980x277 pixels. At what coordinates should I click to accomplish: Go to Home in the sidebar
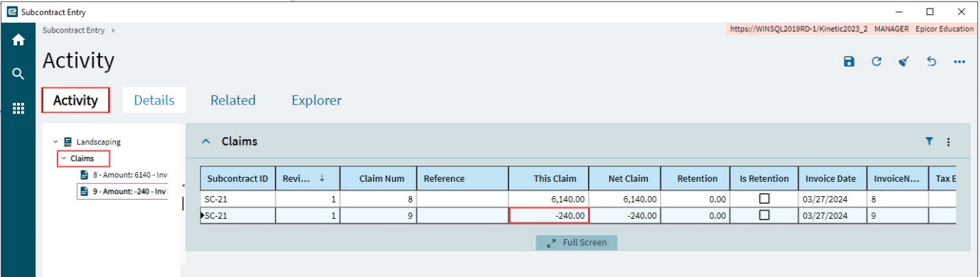(x=18, y=40)
